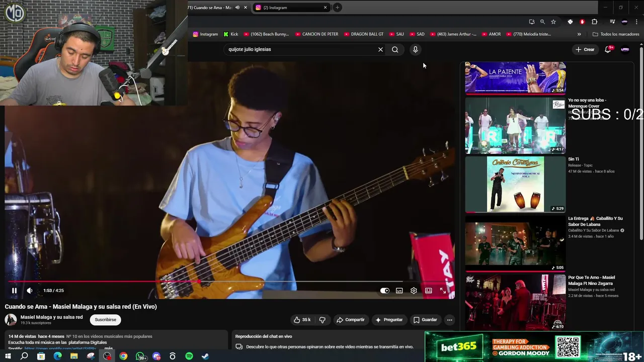Expand description with 'más' link

point(109,348)
